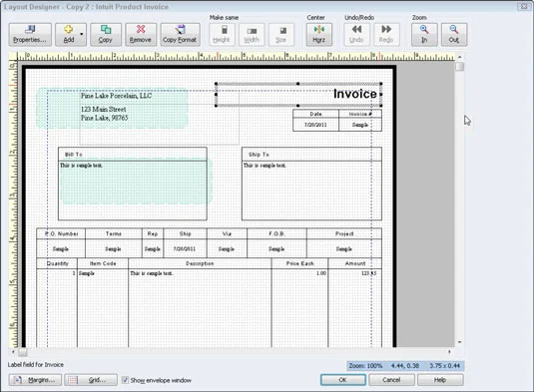
Task: Select the Rep column header
Action: [153, 233]
